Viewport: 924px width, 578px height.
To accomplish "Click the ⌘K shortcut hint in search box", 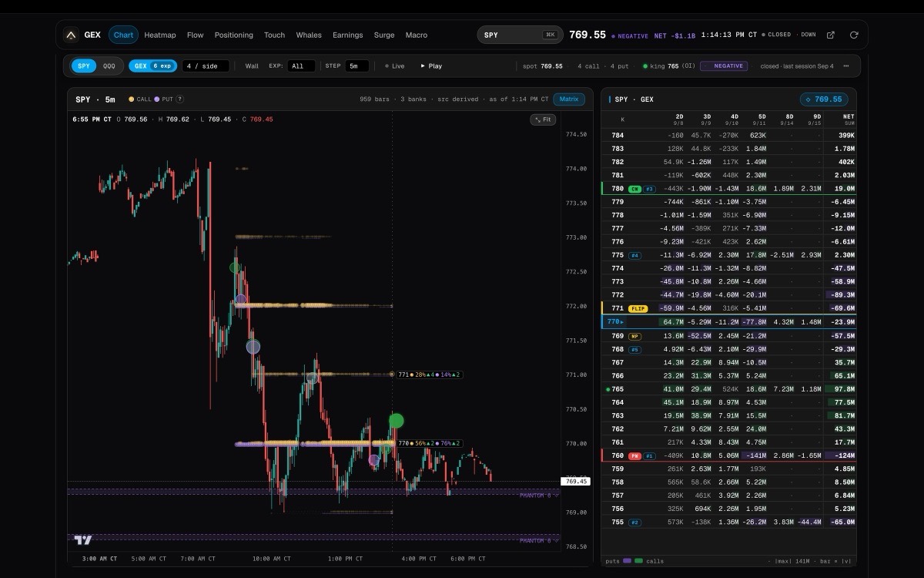I will click(550, 35).
